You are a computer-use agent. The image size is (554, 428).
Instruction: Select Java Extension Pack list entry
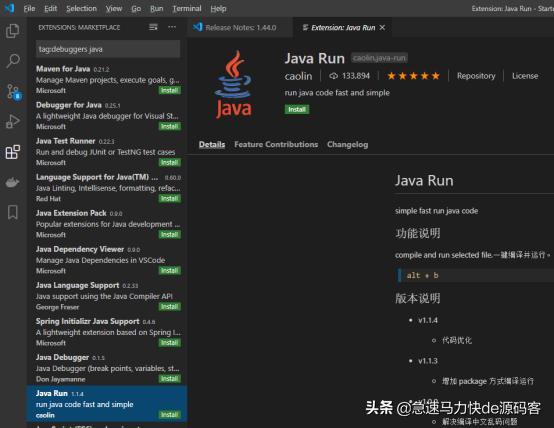pos(107,224)
